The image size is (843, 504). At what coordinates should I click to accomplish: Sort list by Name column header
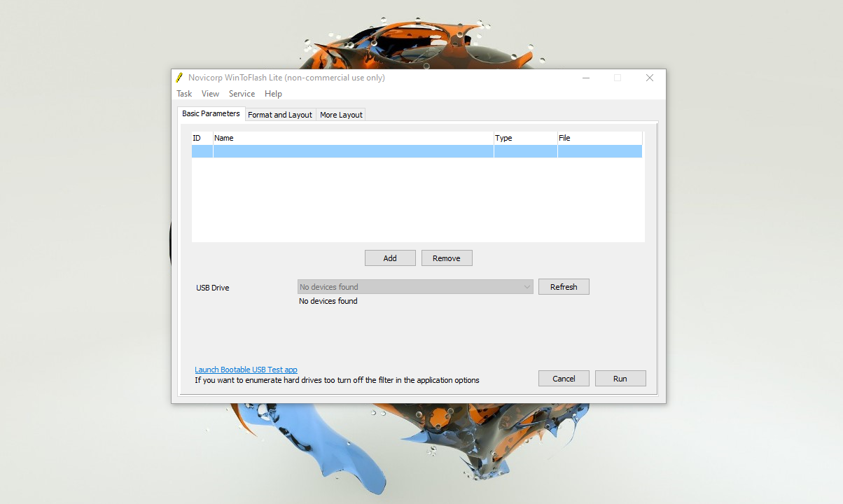[354, 138]
